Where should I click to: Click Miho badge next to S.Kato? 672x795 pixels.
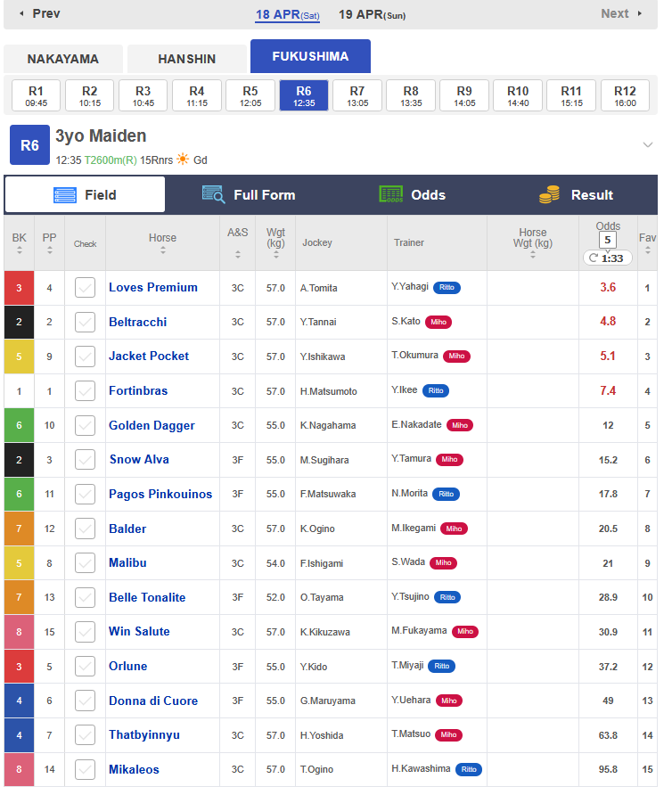pyautogui.click(x=438, y=322)
